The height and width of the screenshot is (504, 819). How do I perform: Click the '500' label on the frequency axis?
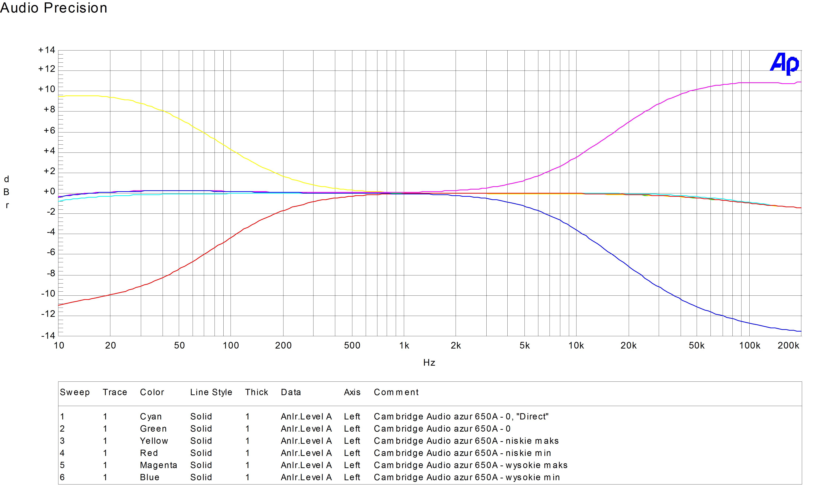pos(352,345)
